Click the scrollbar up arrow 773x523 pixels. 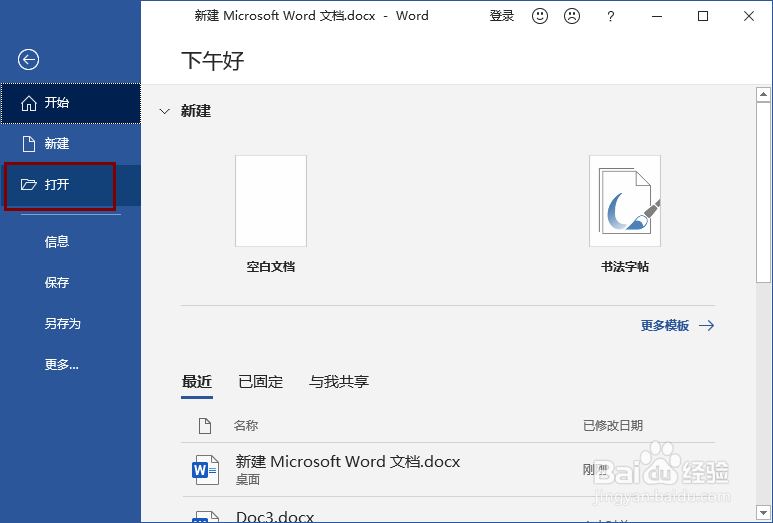(x=763, y=94)
